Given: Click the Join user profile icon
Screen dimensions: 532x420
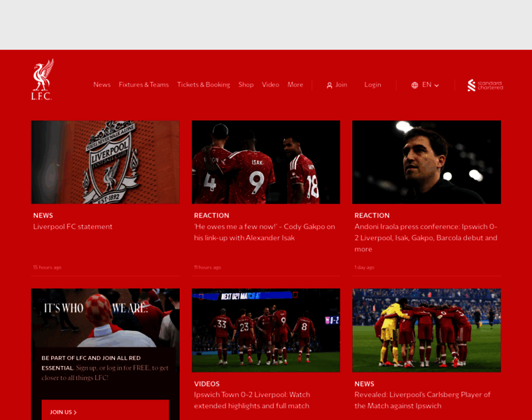Looking at the screenshot, I should pos(329,85).
